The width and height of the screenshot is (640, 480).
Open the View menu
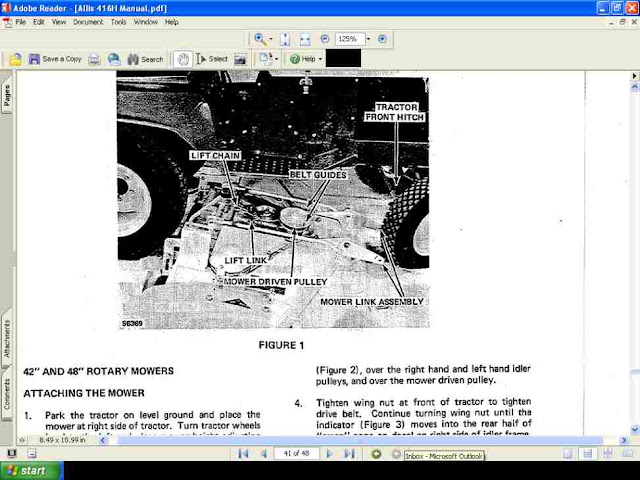[59, 22]
